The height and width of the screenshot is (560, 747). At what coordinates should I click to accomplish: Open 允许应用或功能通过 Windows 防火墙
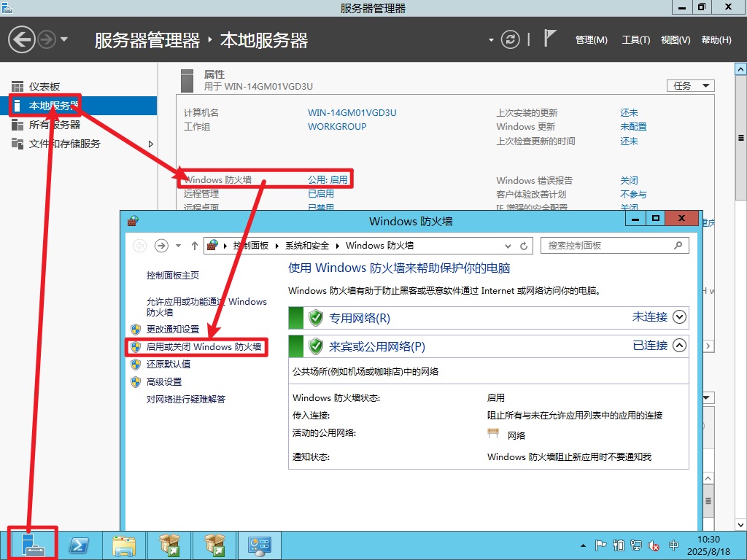pos(206,307)
